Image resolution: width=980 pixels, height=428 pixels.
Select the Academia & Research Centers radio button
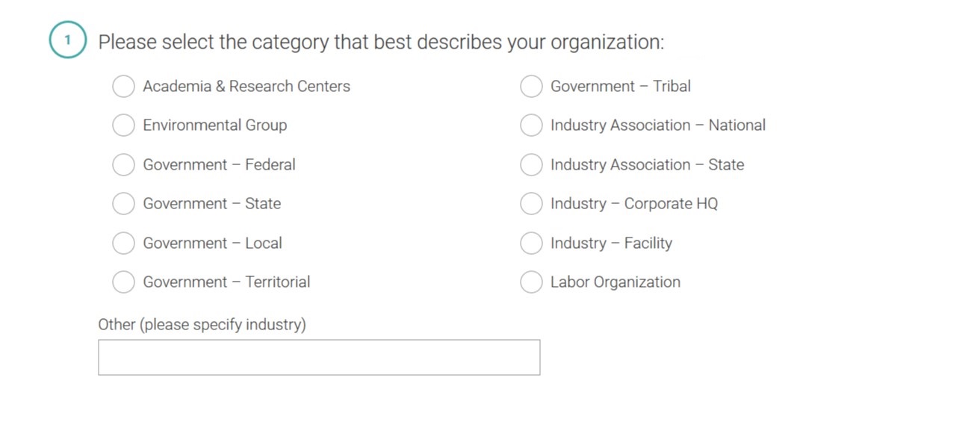tap(123, 87)
